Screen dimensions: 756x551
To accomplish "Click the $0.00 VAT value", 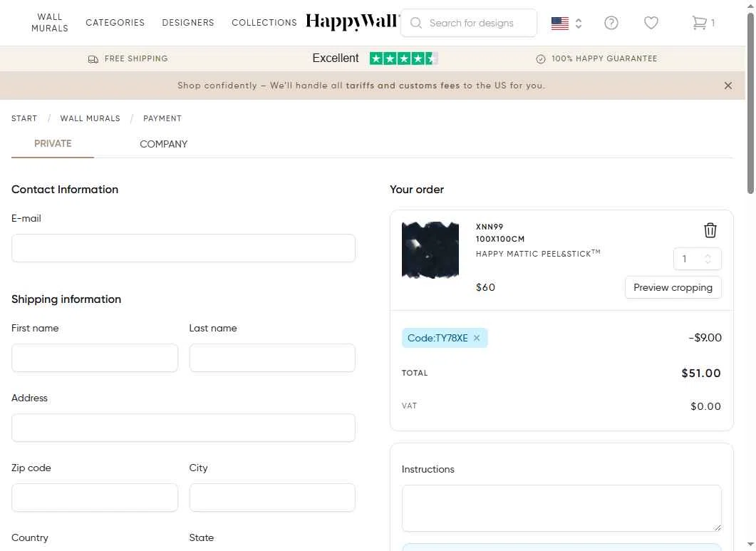I will click(x=705, y=406).
